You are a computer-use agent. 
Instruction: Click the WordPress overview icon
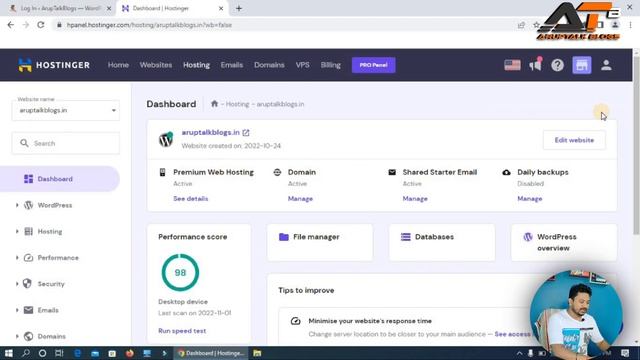528,237
